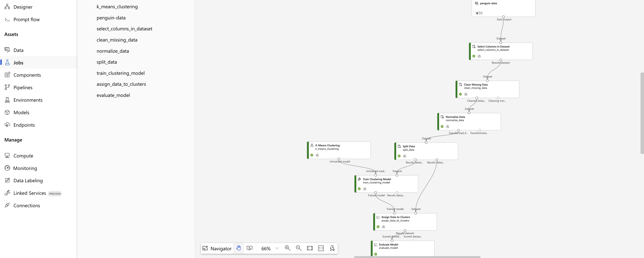Click the Models cube icon

tap(7, 112)
